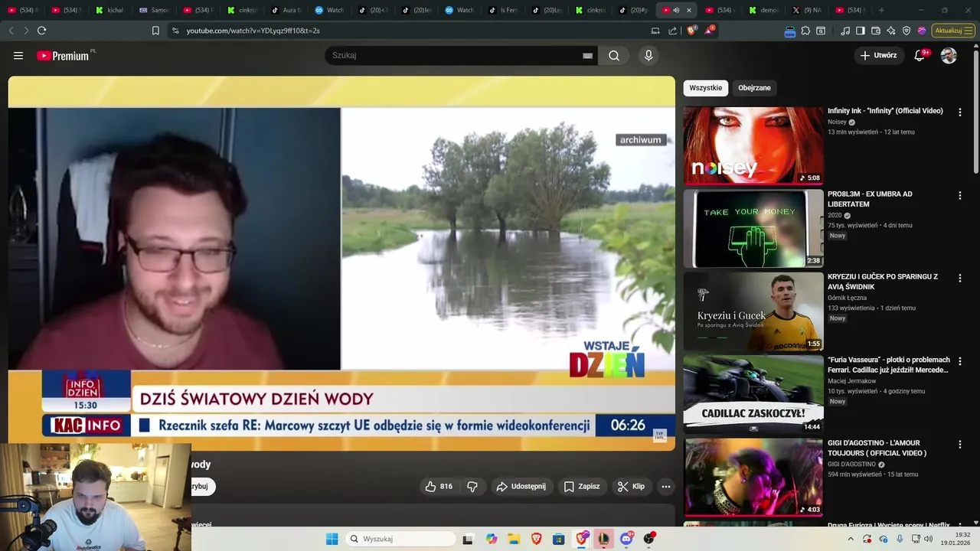Open the Brave Shields lion icon
This screenshot has height=551, width=980.
coord(691,31)
